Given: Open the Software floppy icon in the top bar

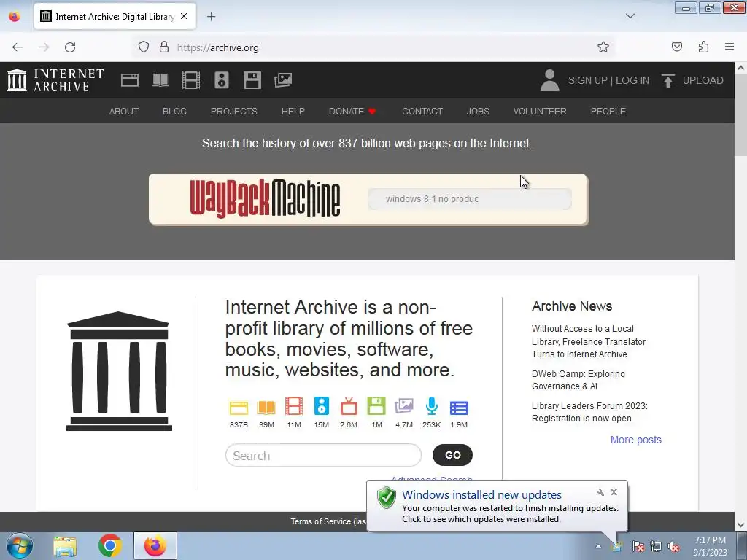Looking at the screenshot, I should [252, 80].
